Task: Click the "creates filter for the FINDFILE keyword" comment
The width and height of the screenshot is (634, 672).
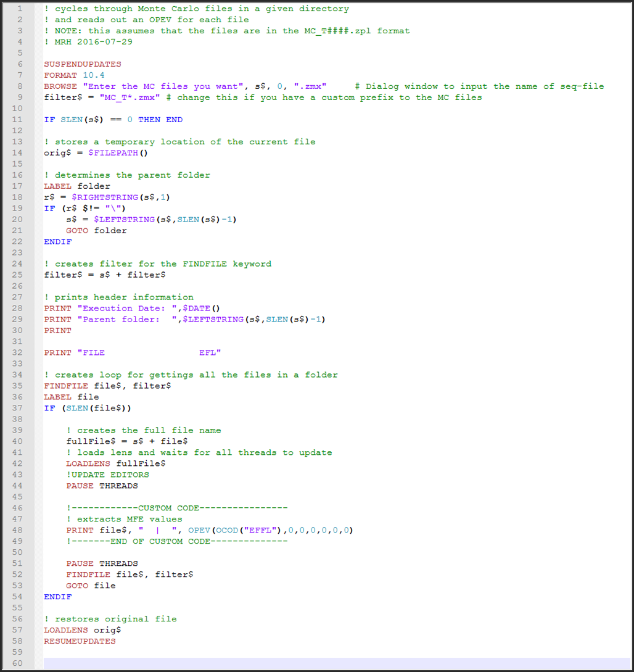Action: pyautogui.click(x=158, y=264)
